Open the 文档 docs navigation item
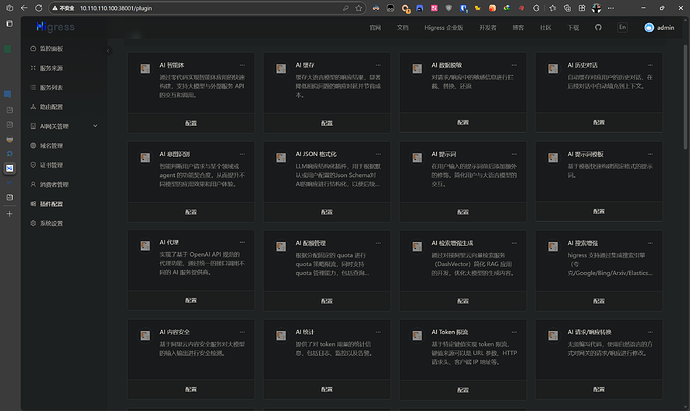This screenshot has width=690, height=411. click(403, 27)
